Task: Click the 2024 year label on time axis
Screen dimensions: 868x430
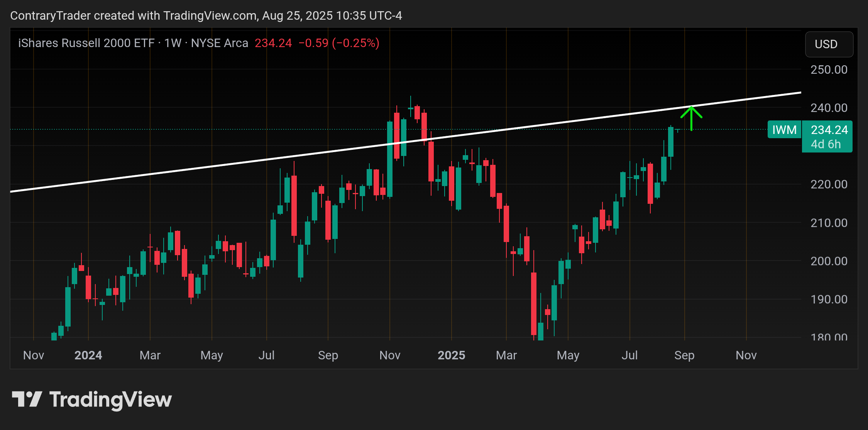Action: (88, 355)
